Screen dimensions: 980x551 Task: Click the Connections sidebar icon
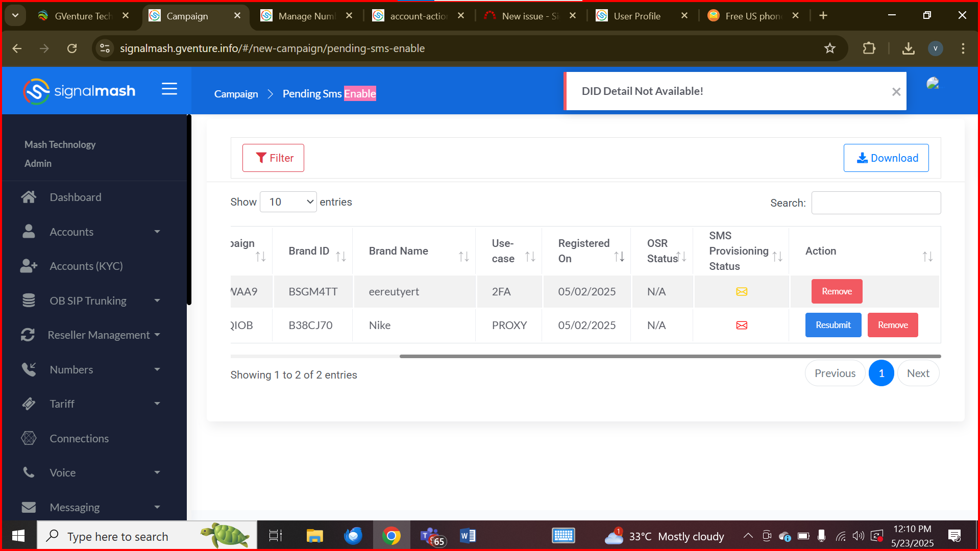29,438
